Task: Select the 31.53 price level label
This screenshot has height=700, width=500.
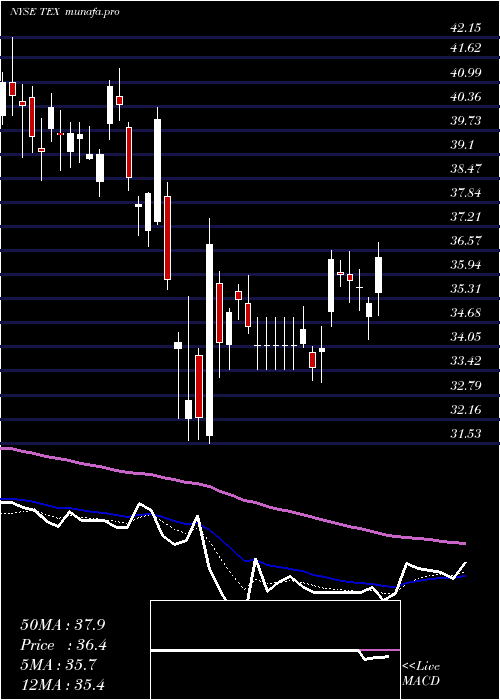Action: [465, 434]
